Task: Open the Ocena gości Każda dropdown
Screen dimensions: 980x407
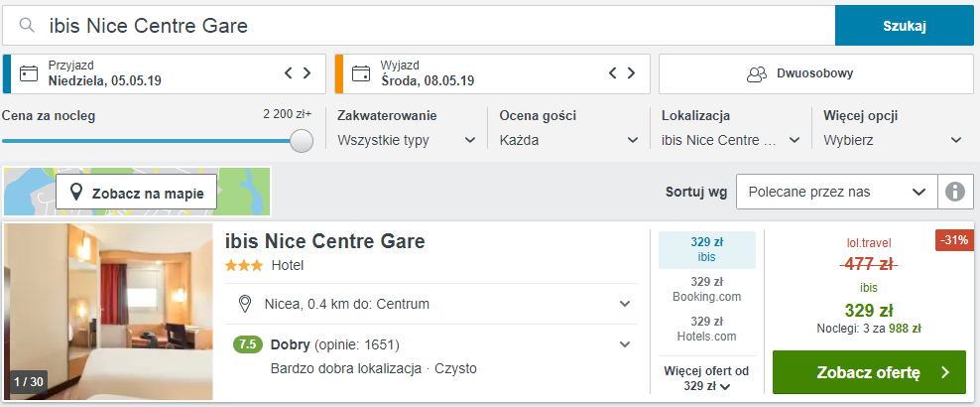Action: 568,140
